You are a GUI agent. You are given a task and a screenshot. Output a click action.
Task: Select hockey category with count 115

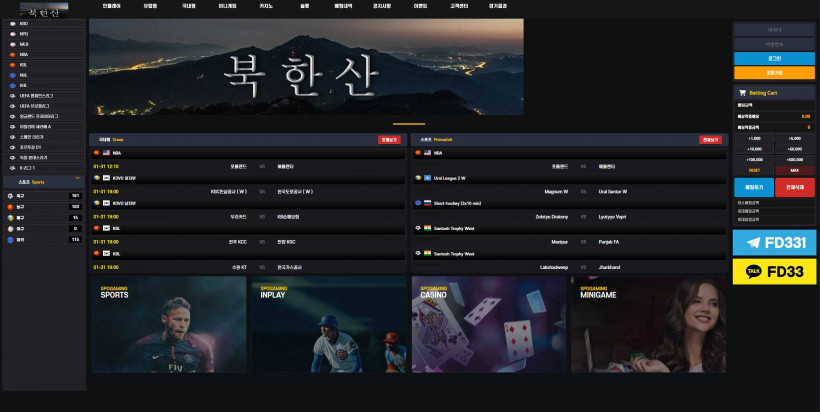44,239
